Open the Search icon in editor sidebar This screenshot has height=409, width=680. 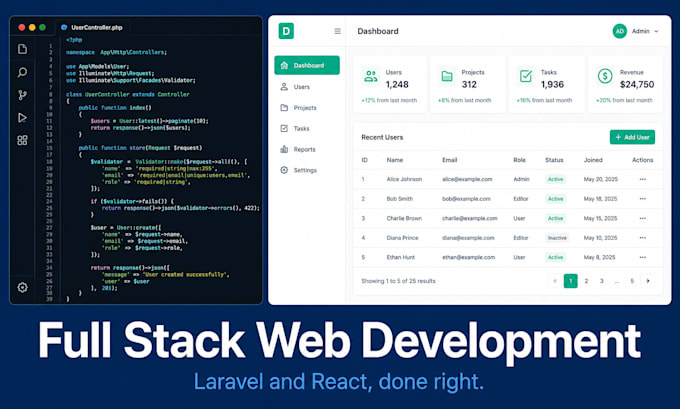(x=22, y=72)
